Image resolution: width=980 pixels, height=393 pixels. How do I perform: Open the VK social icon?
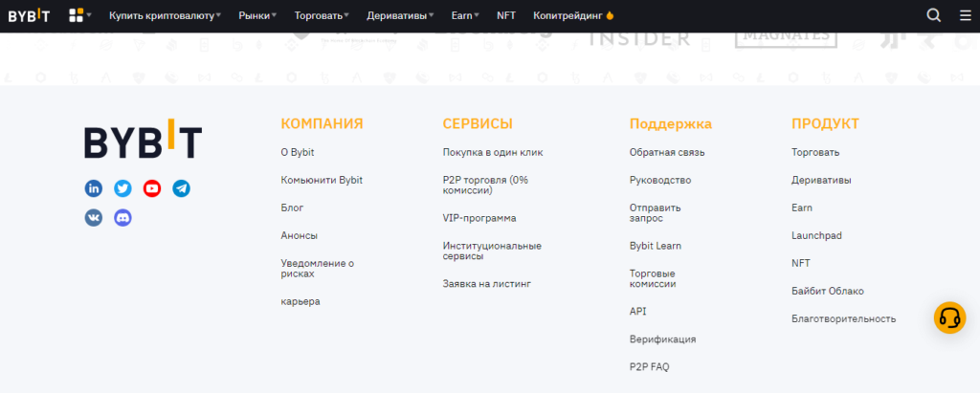click(94, 218)
